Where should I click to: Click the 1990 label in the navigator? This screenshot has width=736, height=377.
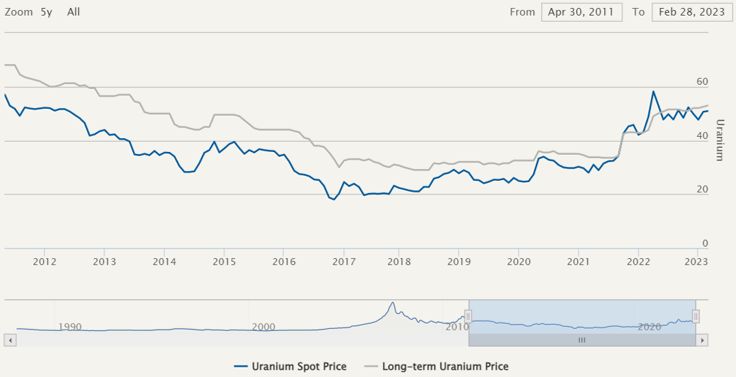pos(69,327)
